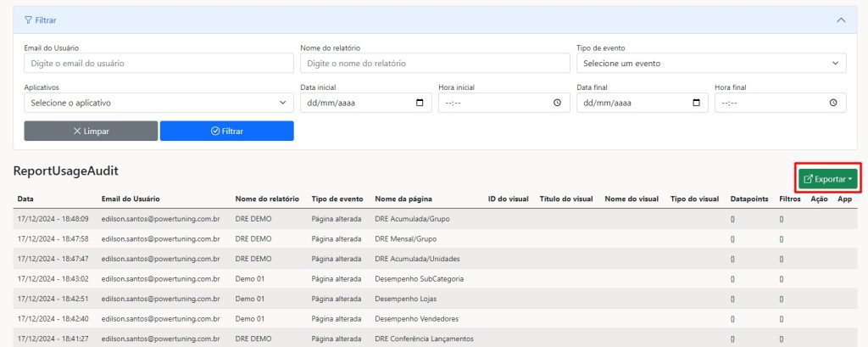Click the Data column header

25,199
